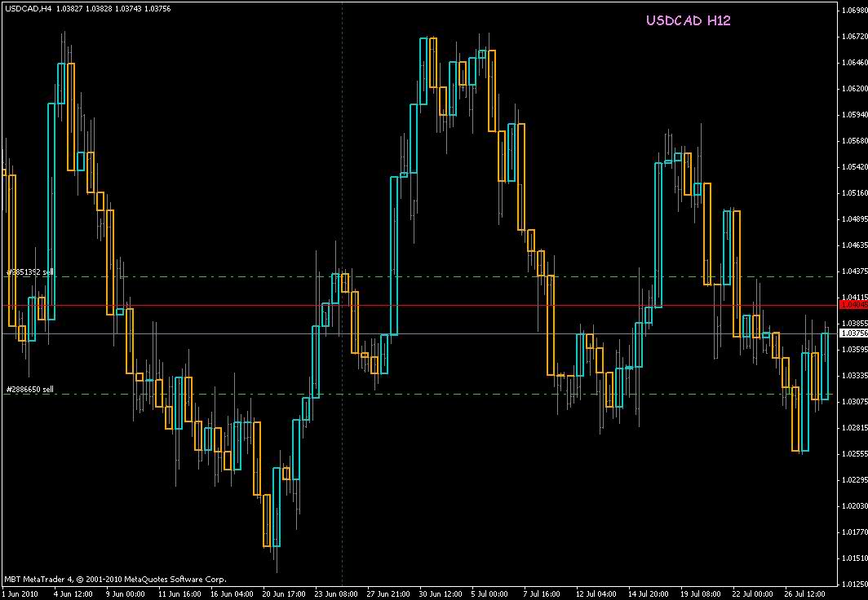
Task: Select the white 1.03756 current price tag
Action: coord(854,333)
